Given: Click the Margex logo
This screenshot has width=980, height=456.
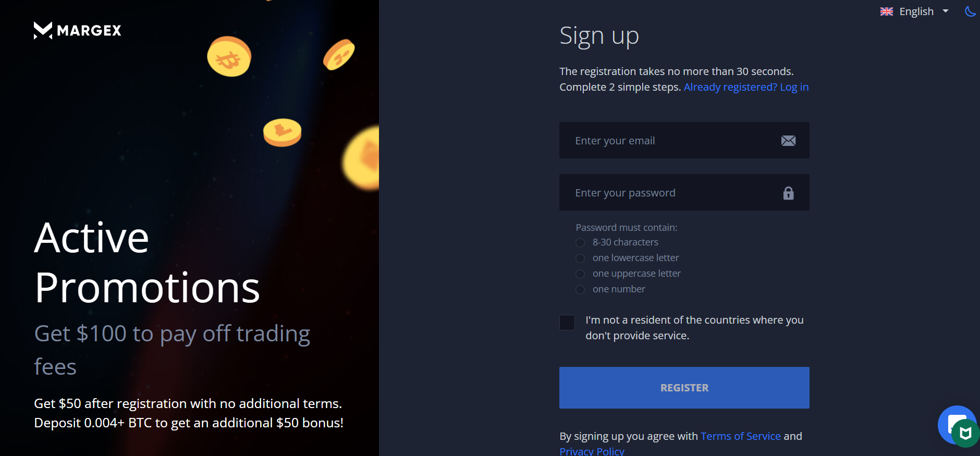Looking at the screenshot, I should (77, 30).
